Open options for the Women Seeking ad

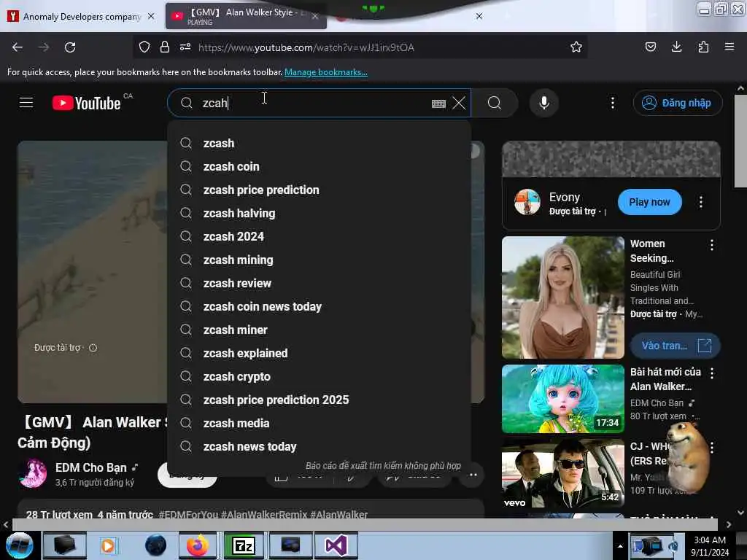712,245
